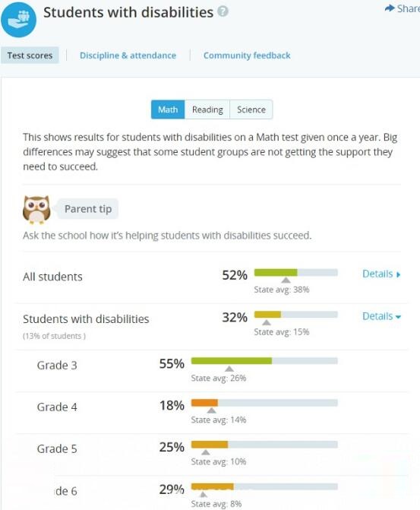Click the help question mark beside the title
The height and width of the screenshot is (510, 420).
[223, 11]
